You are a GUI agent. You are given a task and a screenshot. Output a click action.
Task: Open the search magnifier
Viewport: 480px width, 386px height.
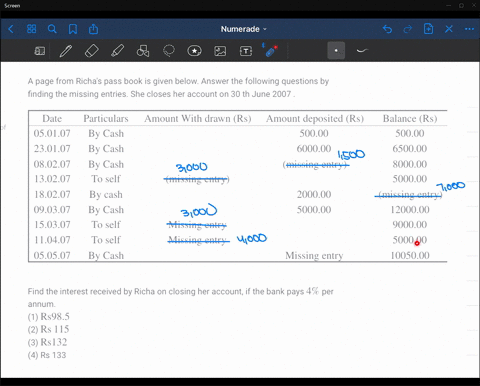click(x=52, y=29)
